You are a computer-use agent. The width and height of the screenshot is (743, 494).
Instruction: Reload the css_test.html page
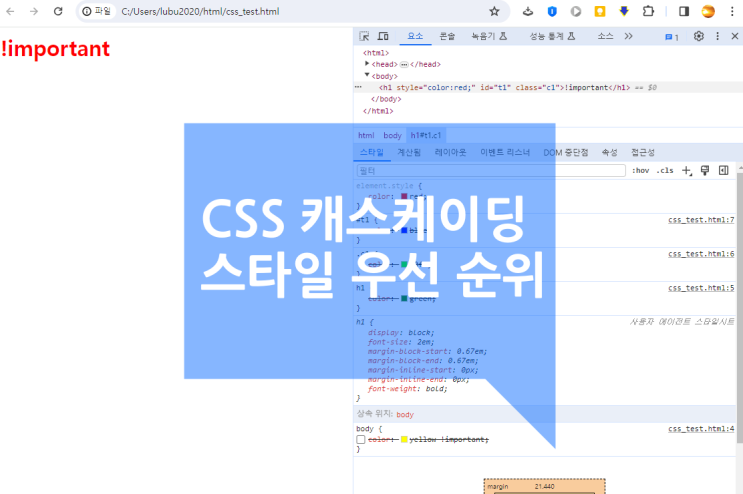58,11
